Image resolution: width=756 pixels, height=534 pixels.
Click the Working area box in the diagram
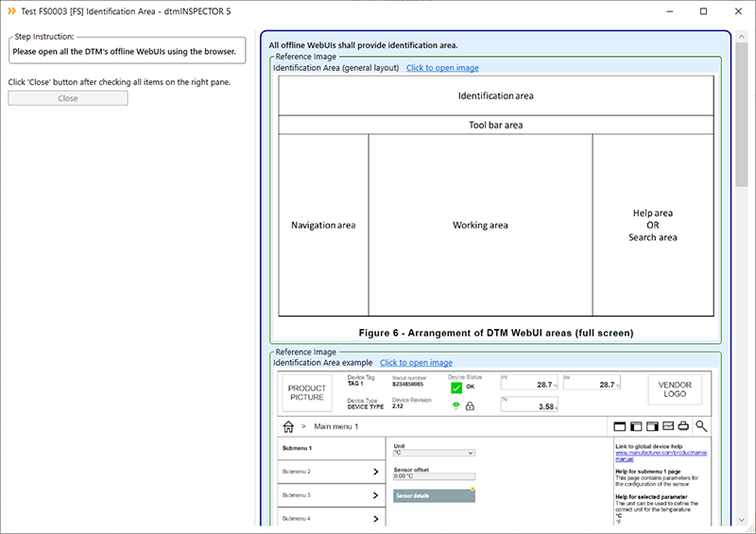[x=480, y=225]
